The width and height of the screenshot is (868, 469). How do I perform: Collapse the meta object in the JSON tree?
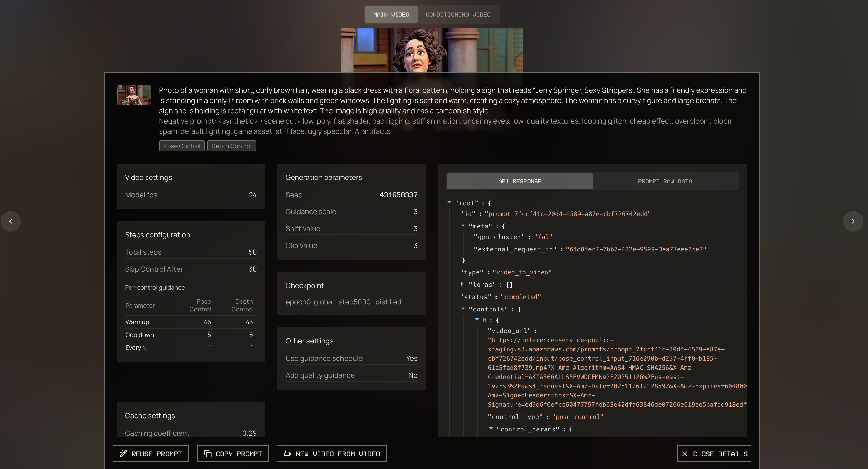(464, 226)
